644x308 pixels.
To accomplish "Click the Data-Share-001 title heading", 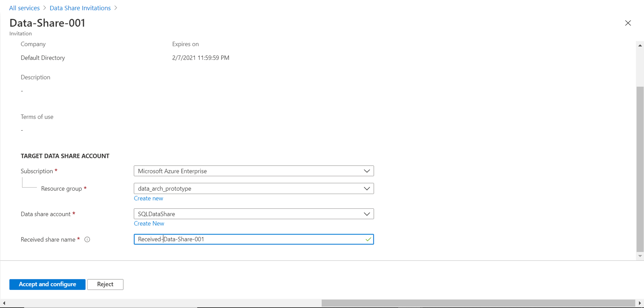I will pos(47,23).
